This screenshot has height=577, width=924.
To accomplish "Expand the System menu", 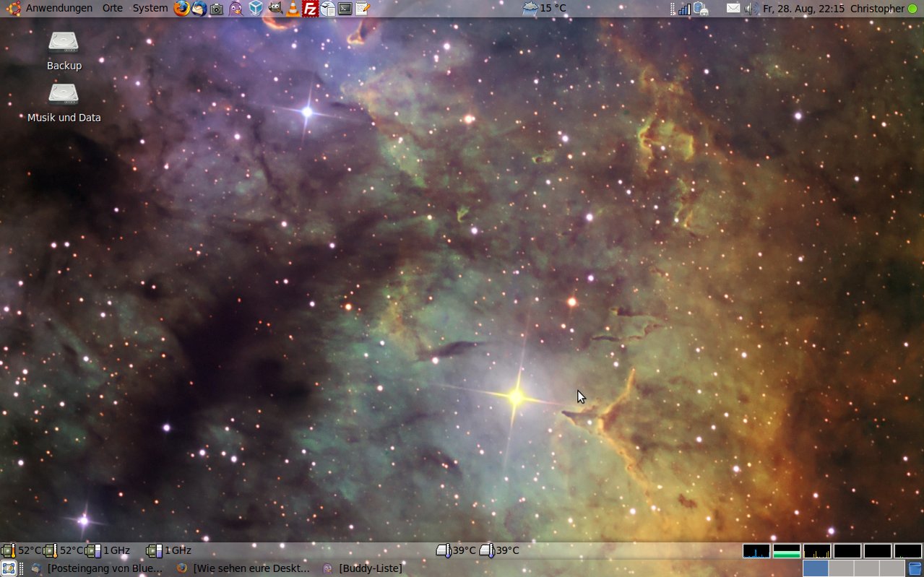I will pyautogui.click(x=150, y=9).
